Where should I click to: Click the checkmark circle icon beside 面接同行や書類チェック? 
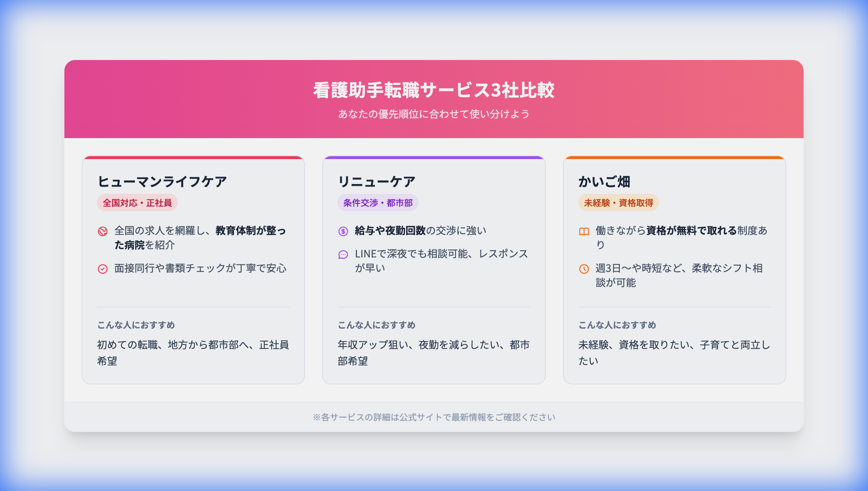click(x=103, y=269)
